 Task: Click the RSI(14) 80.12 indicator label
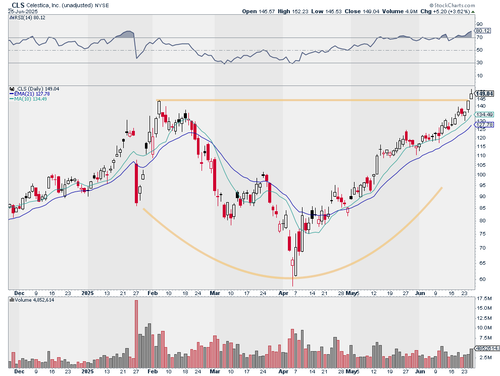(x=28, y=17)
